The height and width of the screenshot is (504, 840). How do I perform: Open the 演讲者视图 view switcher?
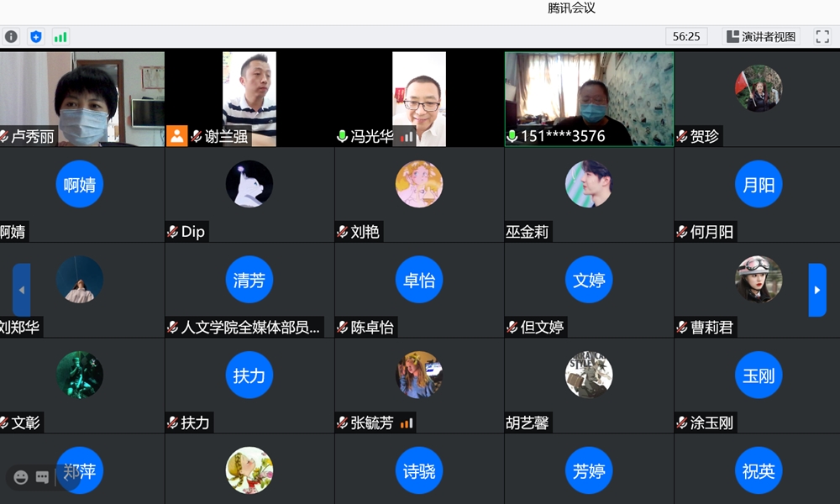click(761, 37)
